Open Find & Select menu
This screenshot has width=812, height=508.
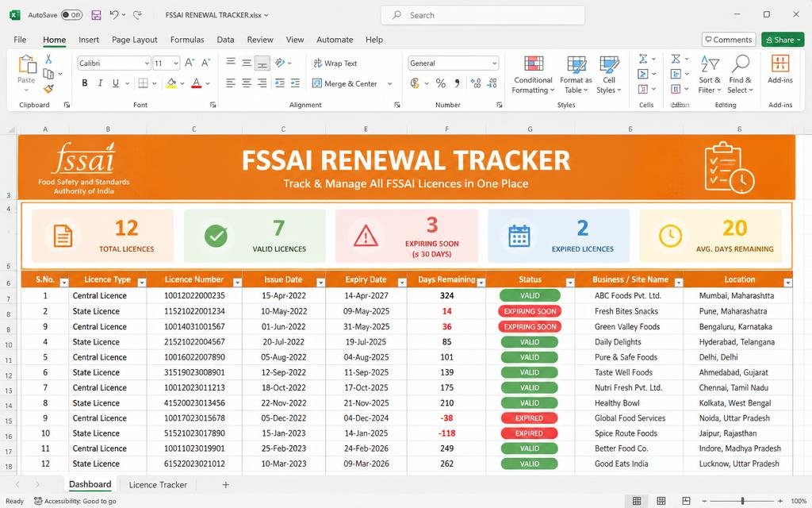coord(741,75)
